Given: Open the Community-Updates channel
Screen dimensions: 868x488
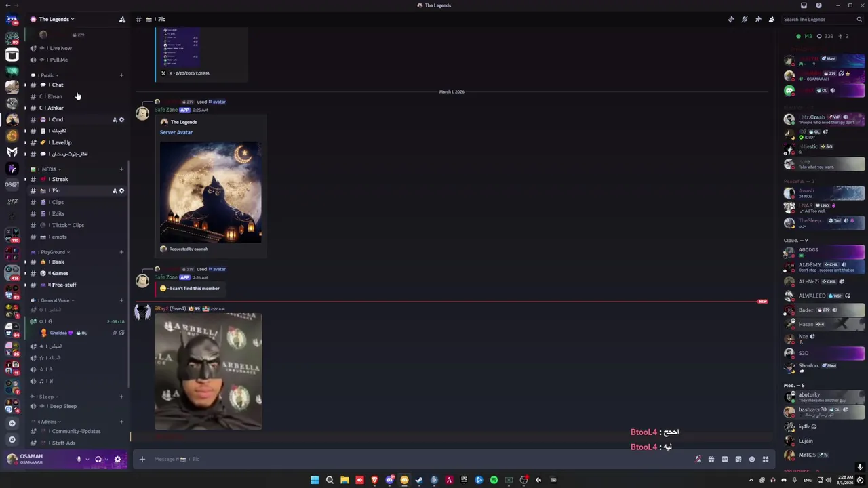Looking at the screenshot, I should [77, 431].
